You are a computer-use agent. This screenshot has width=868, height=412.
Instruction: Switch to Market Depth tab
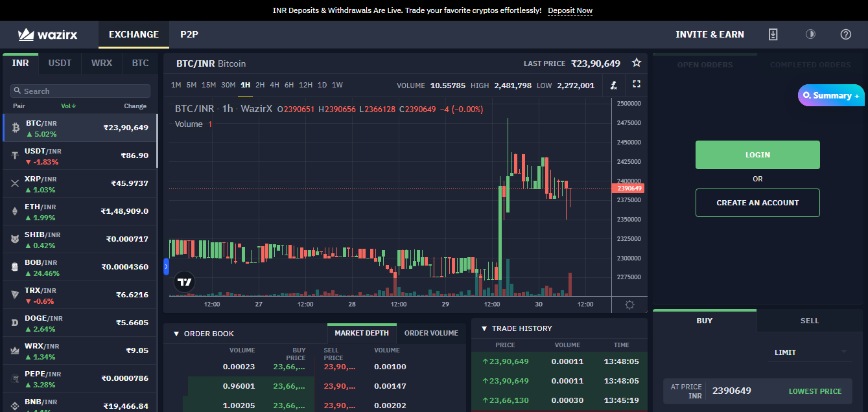(x=362, y=333)
